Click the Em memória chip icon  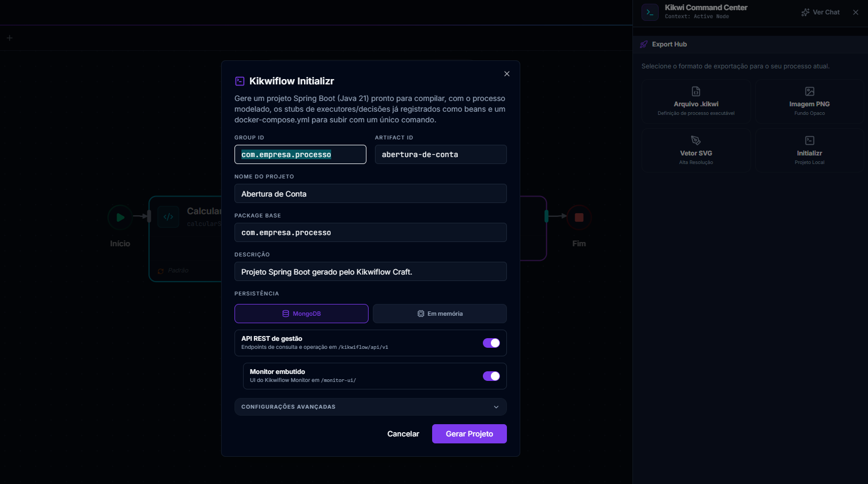421,314
